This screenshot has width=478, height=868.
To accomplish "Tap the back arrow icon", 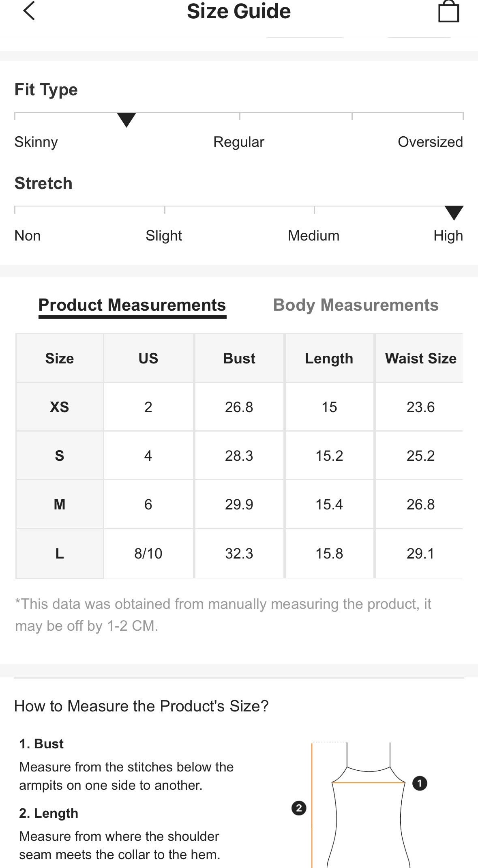I will [29, 11].
